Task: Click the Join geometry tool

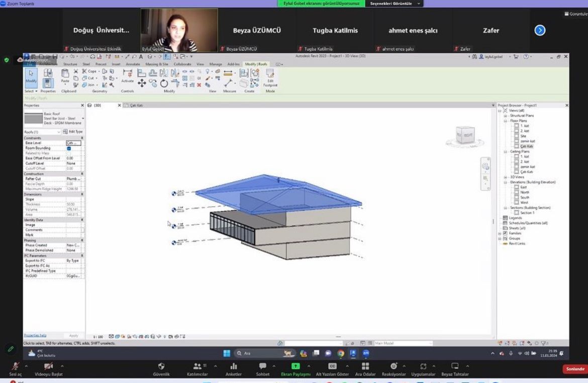Action: pos(89,85)
